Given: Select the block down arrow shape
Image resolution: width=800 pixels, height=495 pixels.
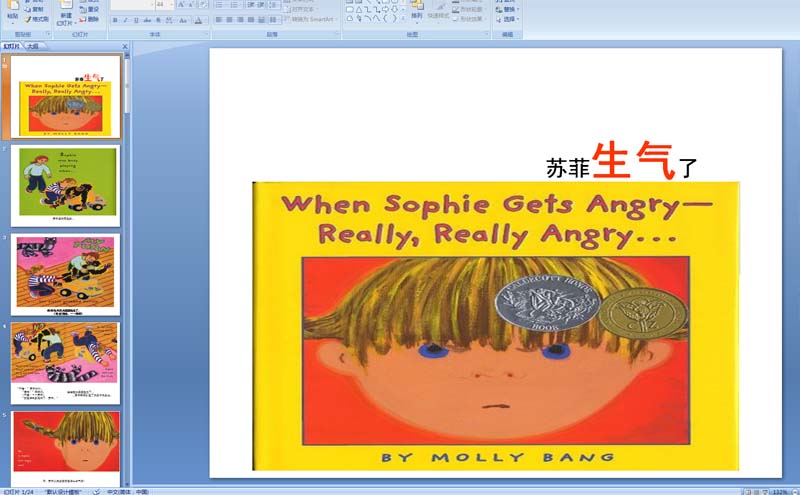Looking at the screenshot, I should [395, 9].
